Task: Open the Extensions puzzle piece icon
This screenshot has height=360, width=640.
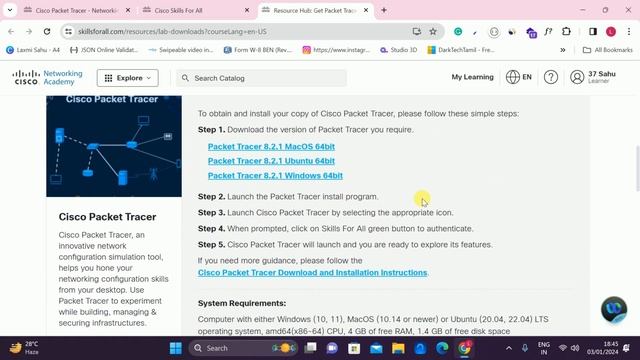Action: point(566,31)
